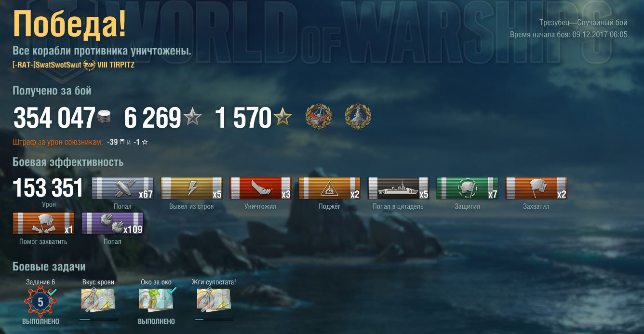Viewport: 644px width, 334px height.
Task: Open the battleship wreath achievement medal
Action: tap(358, 118)
